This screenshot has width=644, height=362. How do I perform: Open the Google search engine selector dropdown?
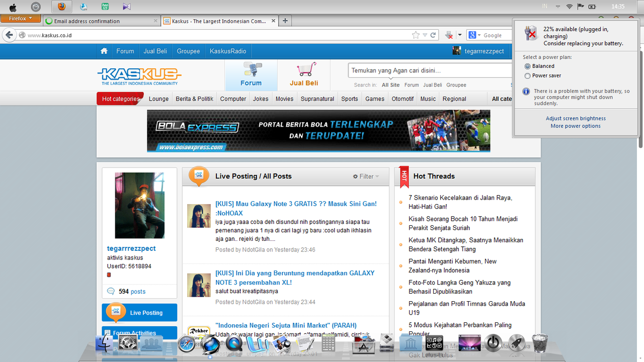tap(473, 35)
